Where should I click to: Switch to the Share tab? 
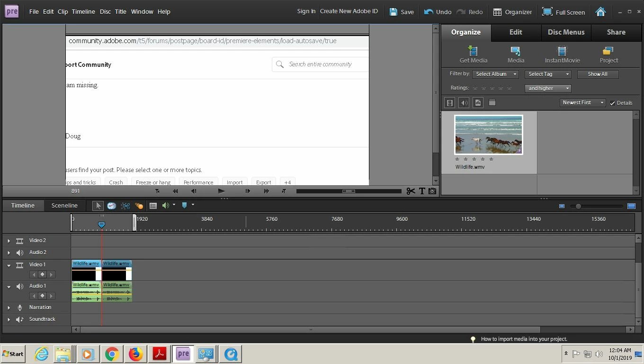click(616, 32)
